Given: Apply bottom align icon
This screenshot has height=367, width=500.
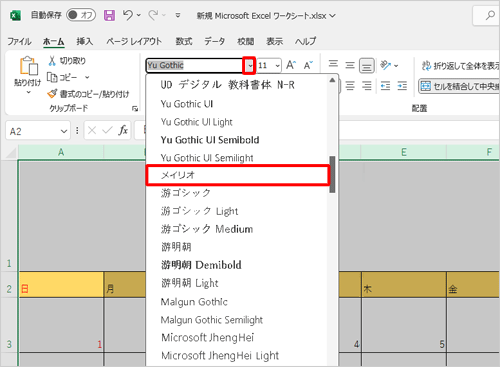Looking at the screenshot, I should pos(367,65).
